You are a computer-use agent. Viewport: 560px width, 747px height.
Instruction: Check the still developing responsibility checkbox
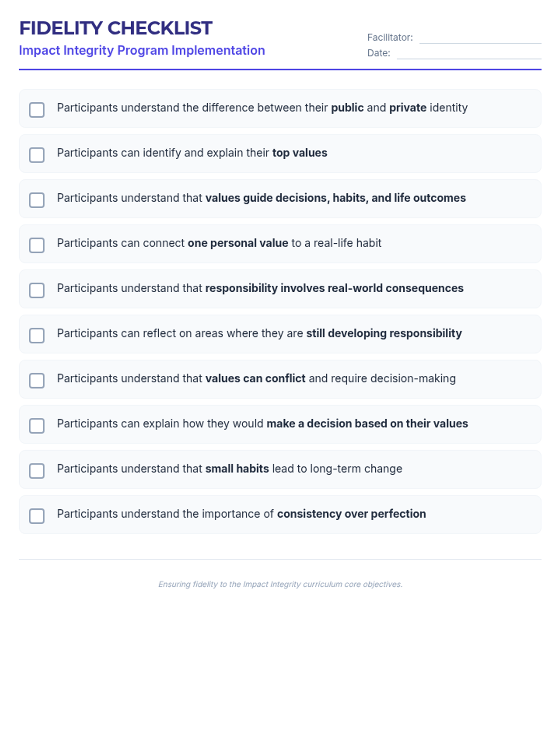[37, 335]
